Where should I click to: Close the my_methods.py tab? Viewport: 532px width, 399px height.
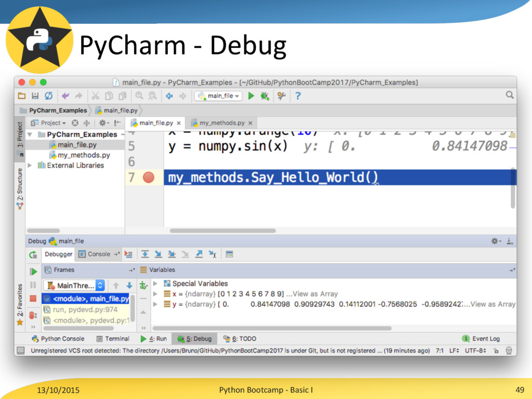point(250,123)
